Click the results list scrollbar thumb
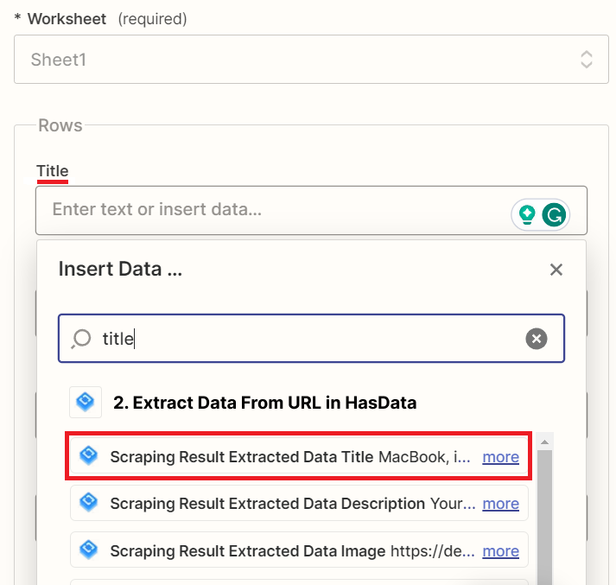Viewport: 616px width, 585px height. pos(544,517)
